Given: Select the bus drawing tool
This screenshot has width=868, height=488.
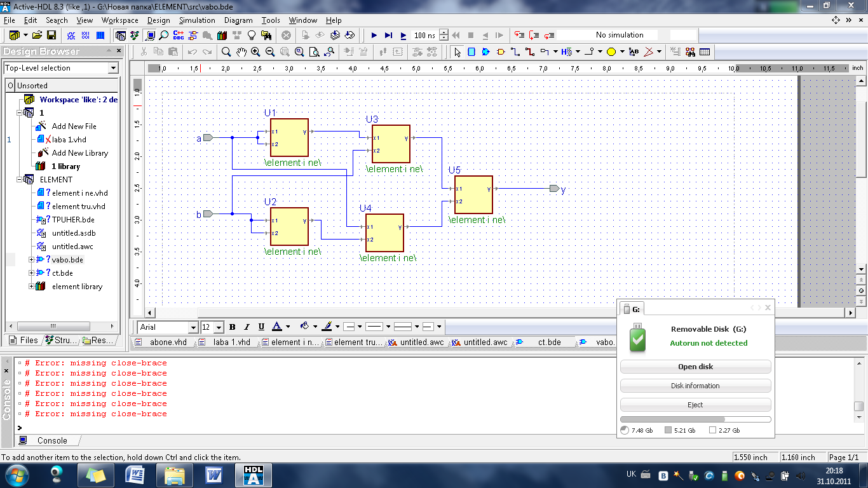Looking at the screenshot, I should [529, 51].
